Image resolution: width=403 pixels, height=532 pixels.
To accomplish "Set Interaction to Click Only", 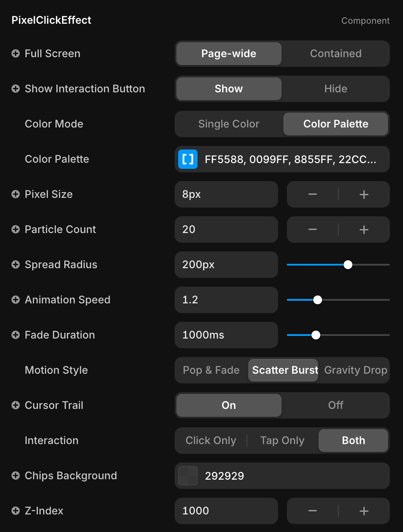I will coord(211,441).
